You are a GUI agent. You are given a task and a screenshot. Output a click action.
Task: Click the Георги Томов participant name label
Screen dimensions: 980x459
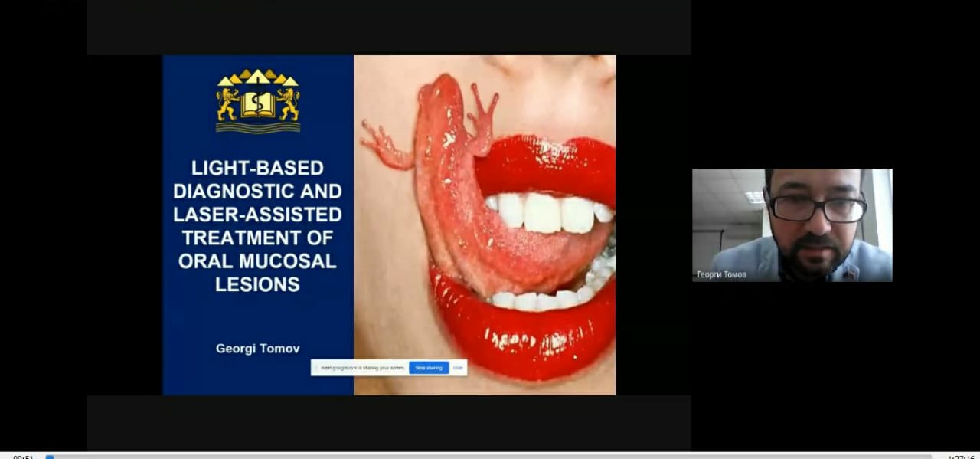tap(721, 274)
